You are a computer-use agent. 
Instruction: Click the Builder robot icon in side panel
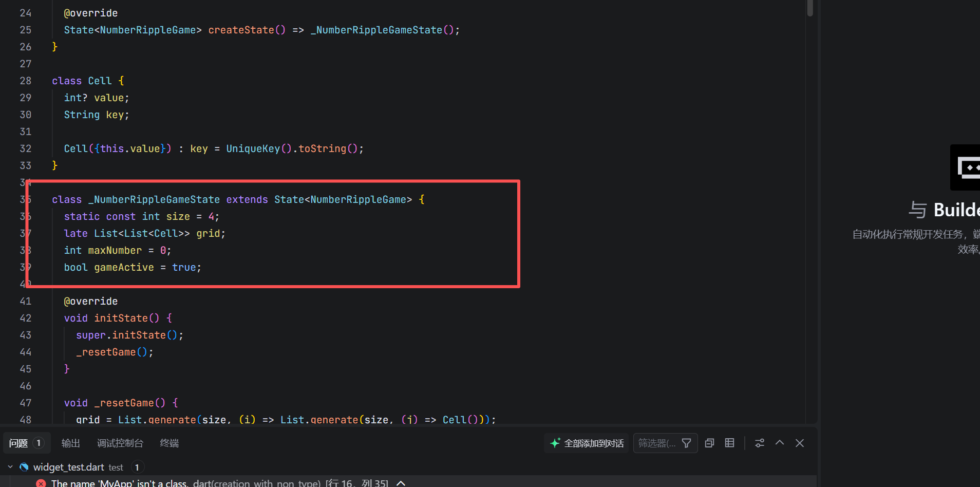point(966,167)
